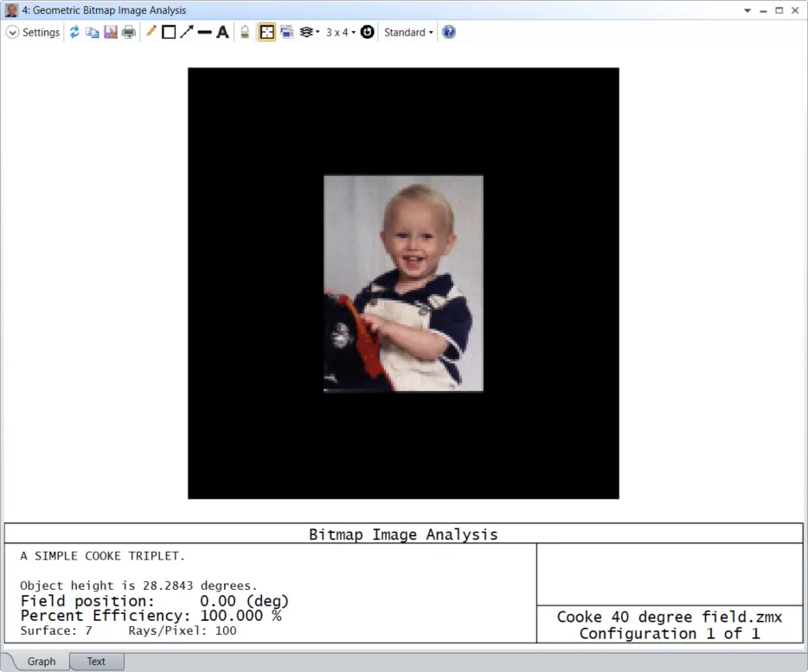
Task: Select the text annotation 'A' tool
Action: [x=222, y=32]
